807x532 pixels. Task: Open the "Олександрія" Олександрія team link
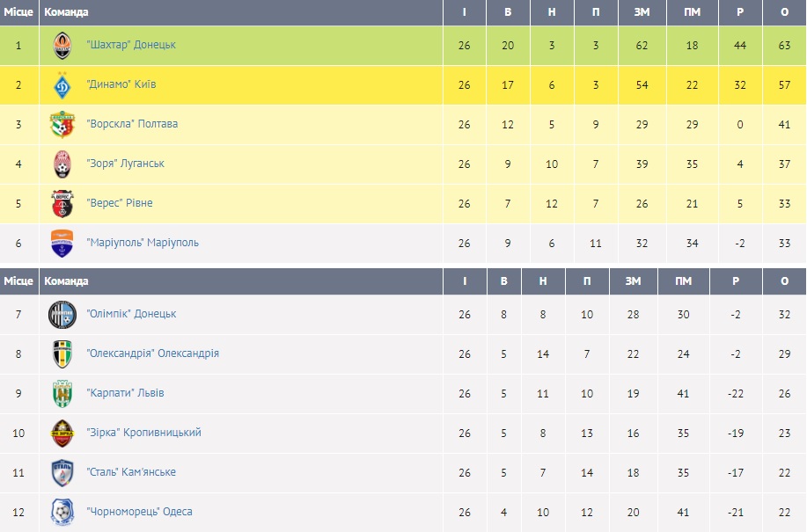(153, 353)
